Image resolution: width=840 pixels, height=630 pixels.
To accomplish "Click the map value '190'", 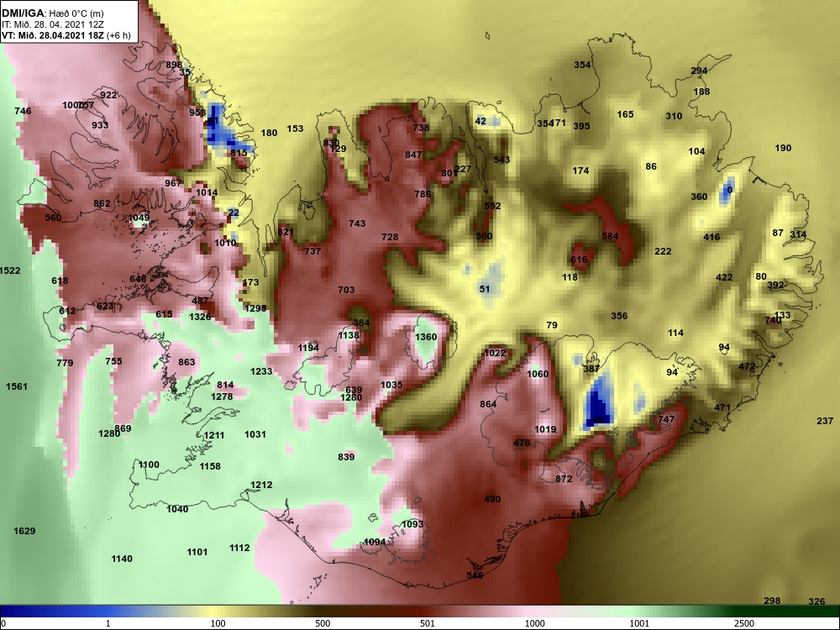I will (x=783, y=148).
